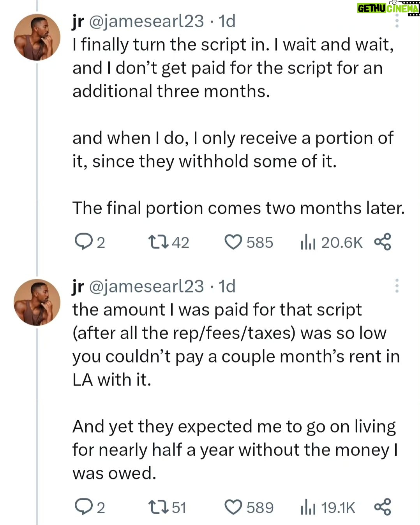420x525 pixels.
Task: Open jr's profile picture on second tweet
Action: click(x=37, y=302)
